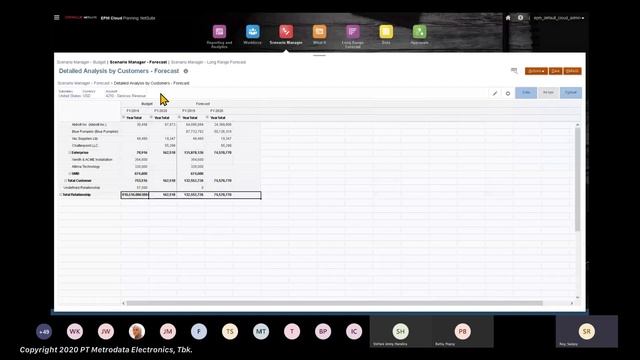640x360 pixels.
Task: Click the horizontal scrollbar below the grid
Action: click(x=334, y=303)
